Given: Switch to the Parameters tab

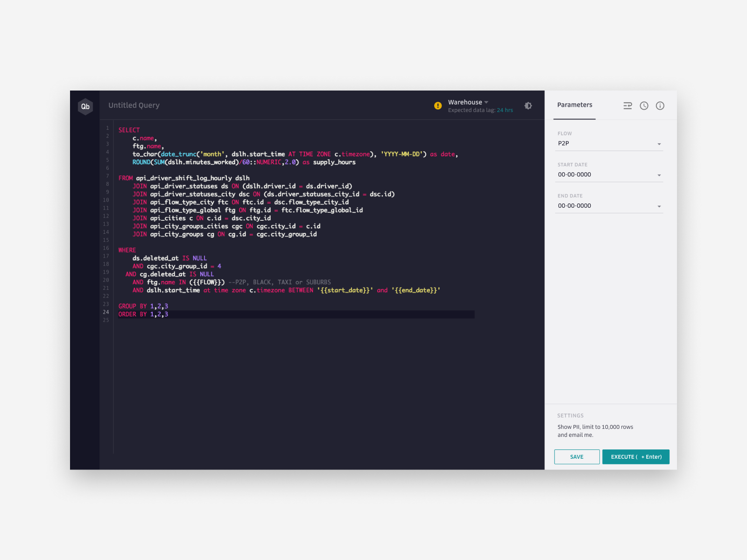Looking at the screenshot, I should [x=574, y=105].
